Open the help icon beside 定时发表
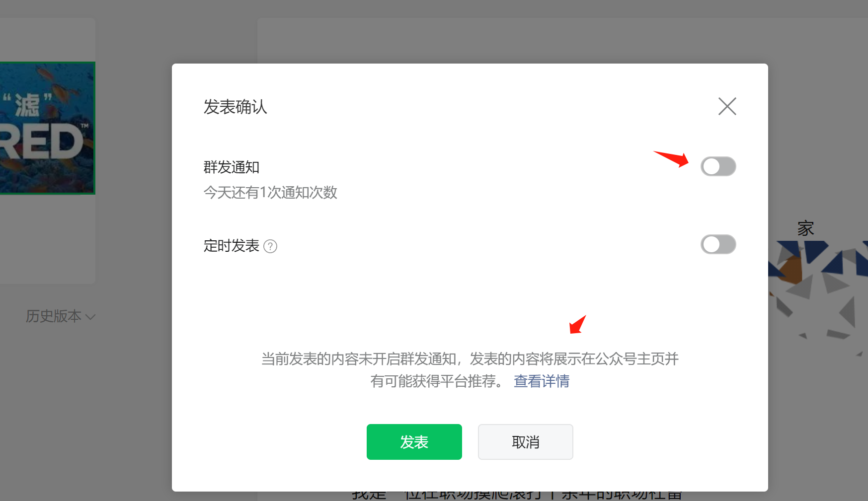The height and width of the screenshot is (501, 868). tap(270, 246)
